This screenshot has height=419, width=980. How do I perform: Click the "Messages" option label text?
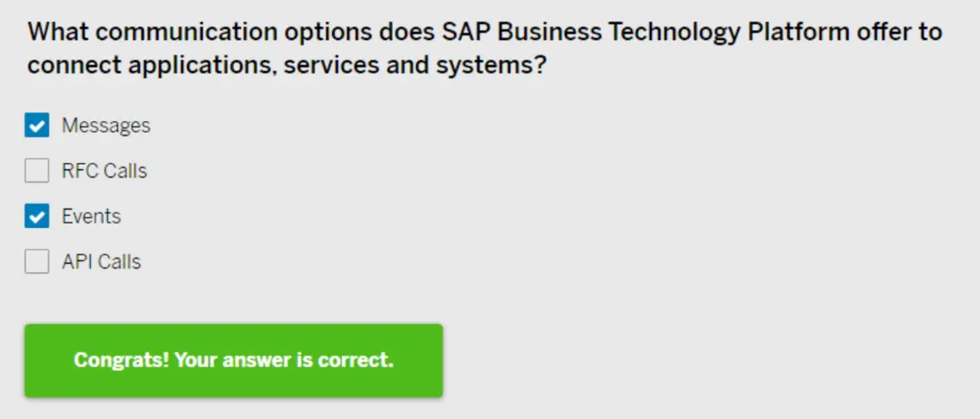pyautogui.click(x=105, y=126)
